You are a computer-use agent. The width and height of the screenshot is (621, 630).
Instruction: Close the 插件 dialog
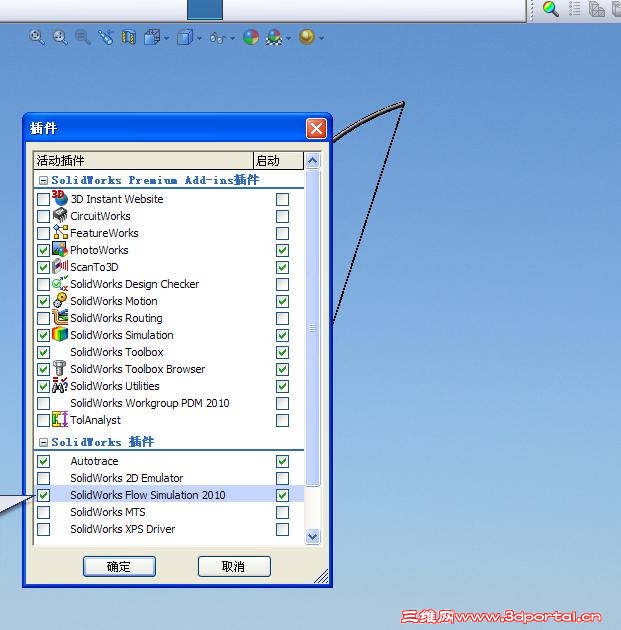316,129
